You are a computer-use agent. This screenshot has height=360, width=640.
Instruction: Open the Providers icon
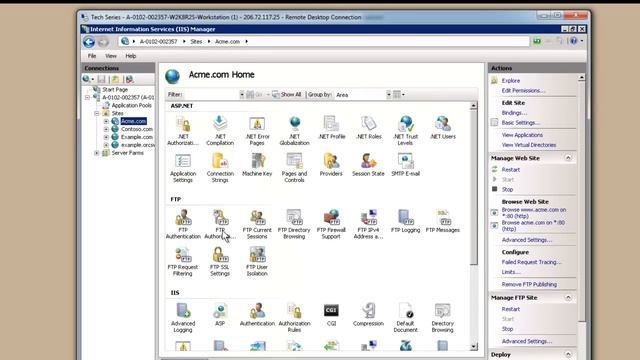click(x=331, y=165)
